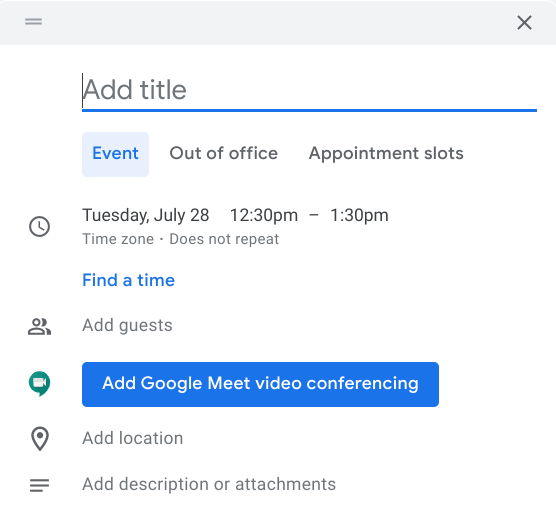Screen dimensions: 556x514
Task: Close the event creation dialog
Action: click(x=524, y=23)
